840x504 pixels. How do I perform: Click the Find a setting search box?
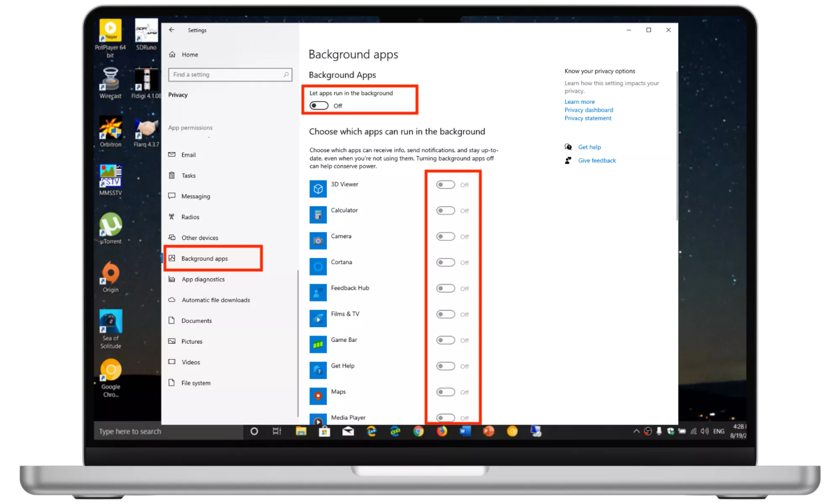pyautogui.click(x=230, y=74)
